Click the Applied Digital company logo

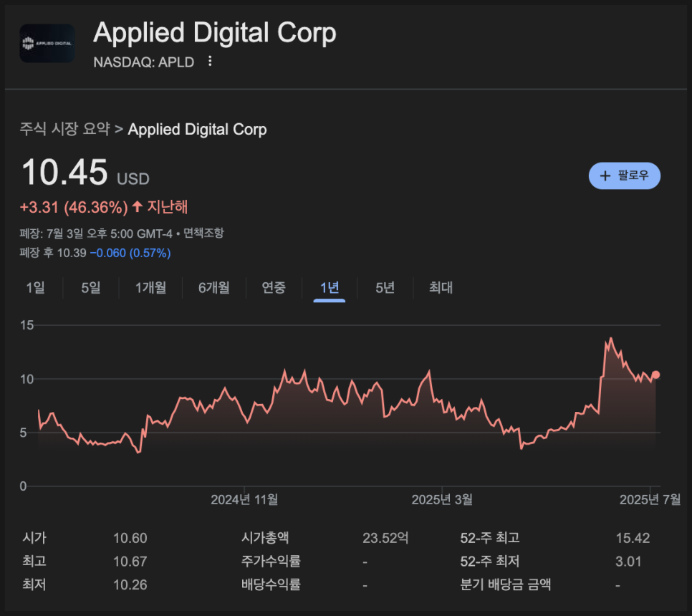(x=47, y=43)
